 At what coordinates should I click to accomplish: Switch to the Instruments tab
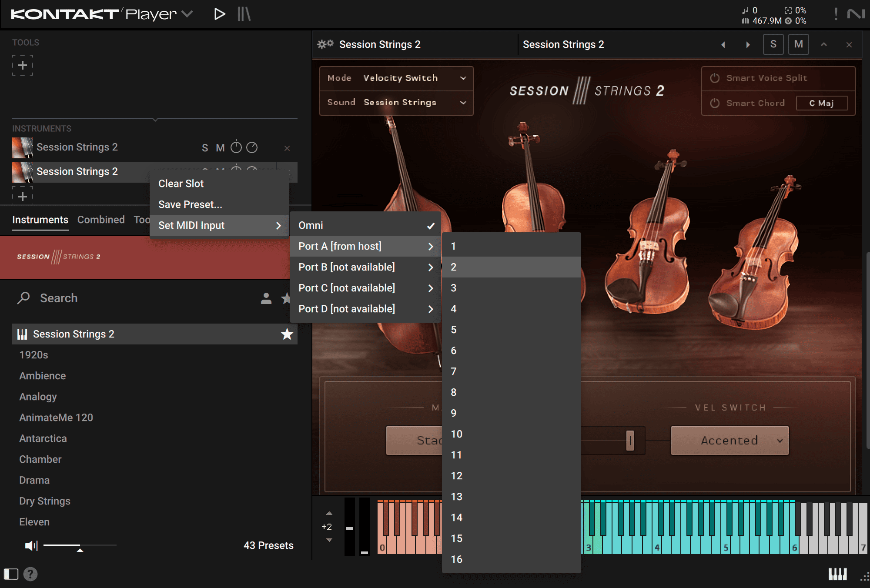(x=40, y=220)
